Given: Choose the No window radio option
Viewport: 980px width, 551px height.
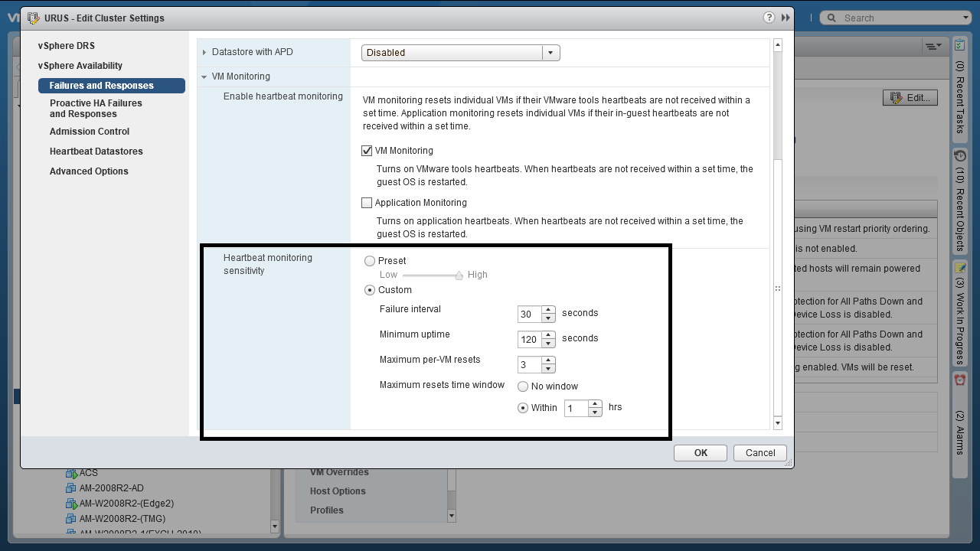Looking at the screenshot, I should pos(523,386).
